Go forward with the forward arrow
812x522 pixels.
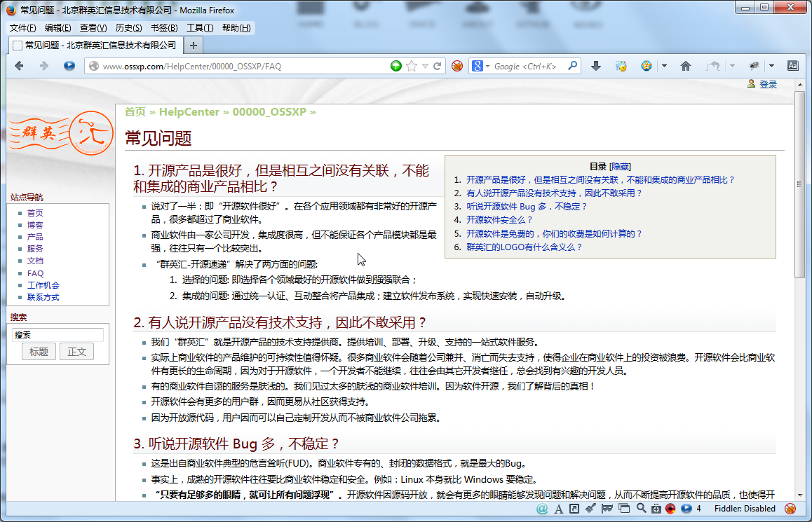(44, 66)
